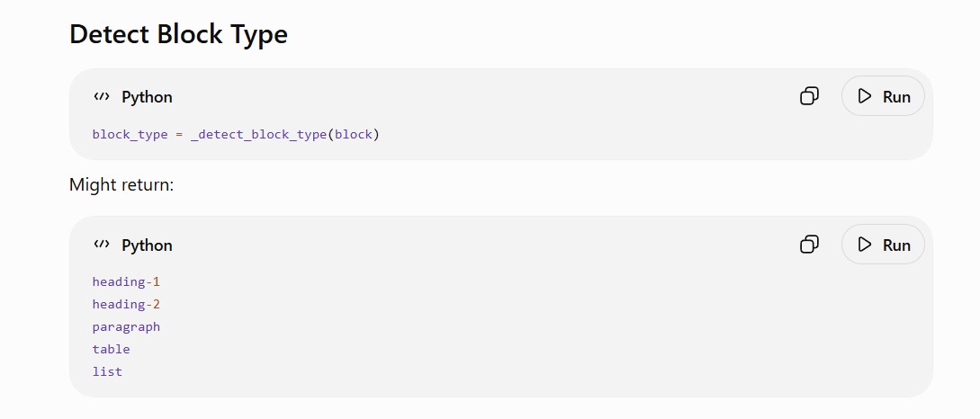This screenshot has height=419, width=980.
Task: Click the Detect Block Type heading
Action: 179,34
